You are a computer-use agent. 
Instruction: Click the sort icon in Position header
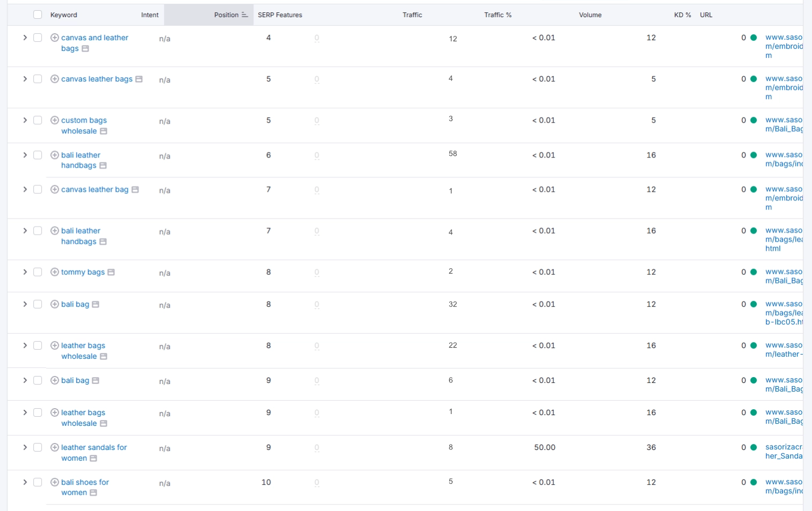245,15
